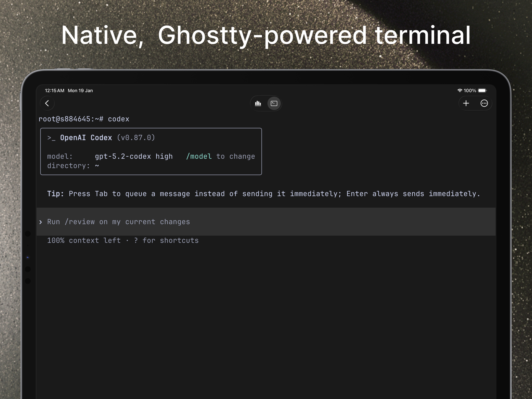Select the terminal view icon in the segmented control
This screenshot has height=399, width=532.
[x=274, y=103]
